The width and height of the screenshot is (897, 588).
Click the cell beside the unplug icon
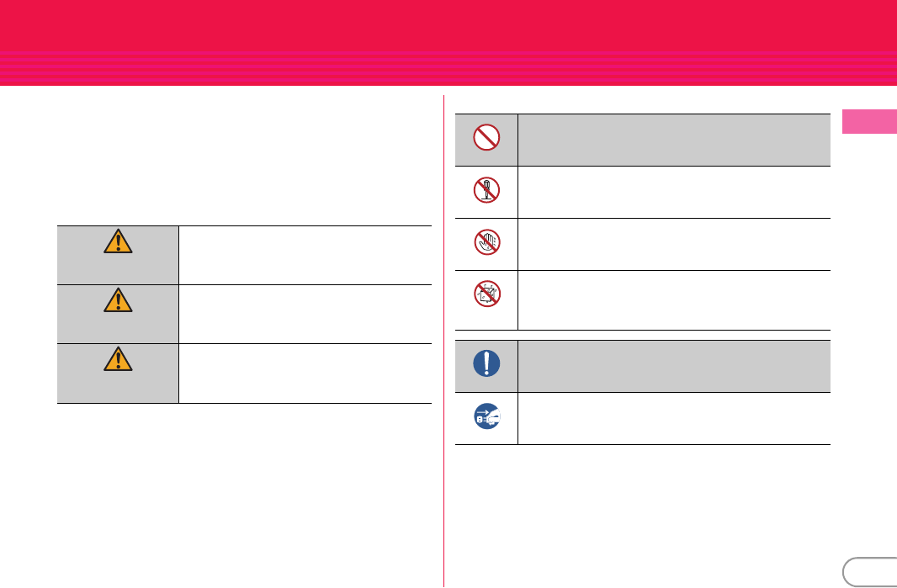pos(674,418)
